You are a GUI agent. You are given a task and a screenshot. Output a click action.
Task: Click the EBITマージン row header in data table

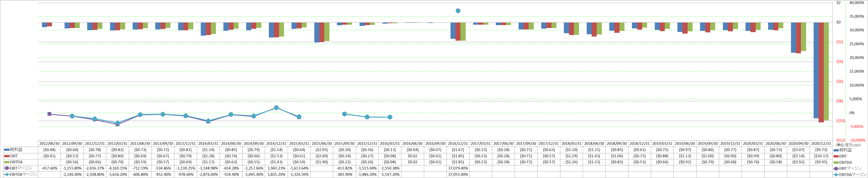coord(21,168)
